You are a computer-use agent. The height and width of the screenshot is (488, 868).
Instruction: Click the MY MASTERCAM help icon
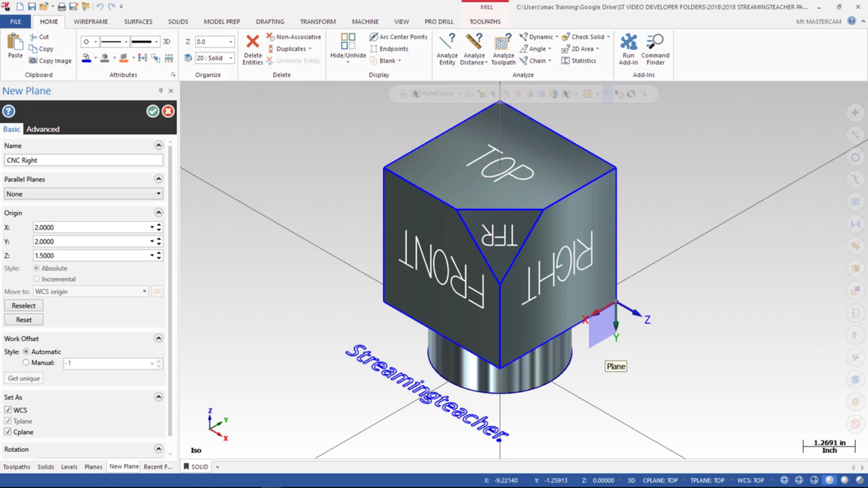point(852,21)
